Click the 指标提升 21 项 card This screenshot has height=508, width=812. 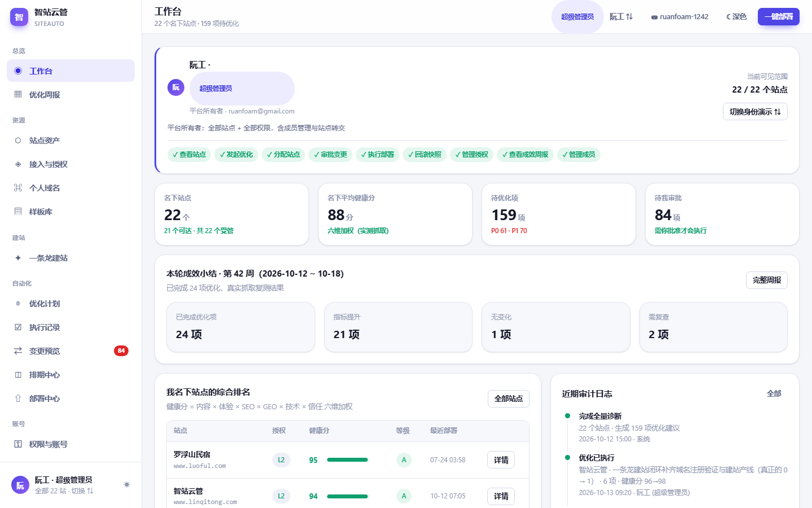[x=398, y=327]
